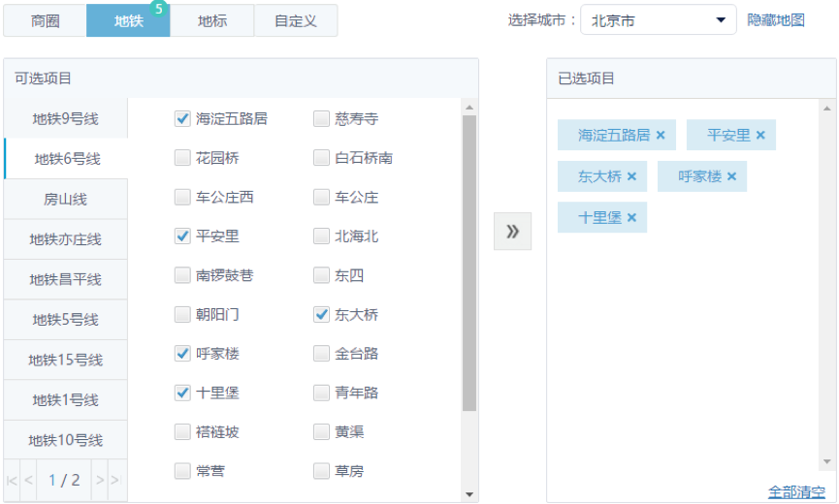839x504 pixels.
Task: Delete the 东大桥 selected tag
Action: pyautogui.click(x=631, y=176)
